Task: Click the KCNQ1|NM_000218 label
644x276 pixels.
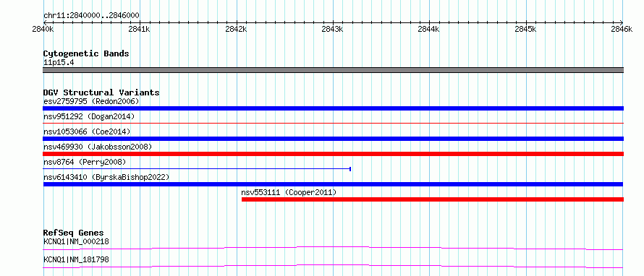Action: coord(76,241)
